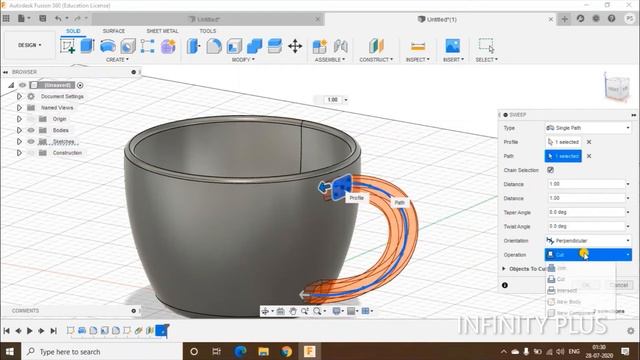Toggle visibility of Construction folder
The width and height of the screenshot is (640, 360).
click(31, 153)
